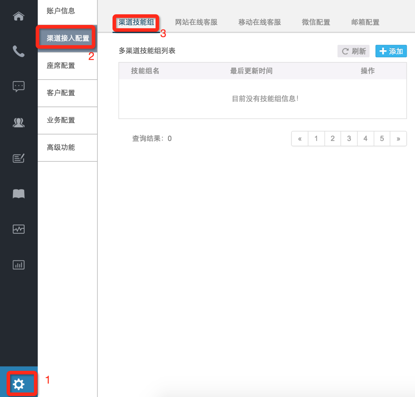Open the chat message bubble icon
Viewport: 415px width, 397px height.
[19, 87]
